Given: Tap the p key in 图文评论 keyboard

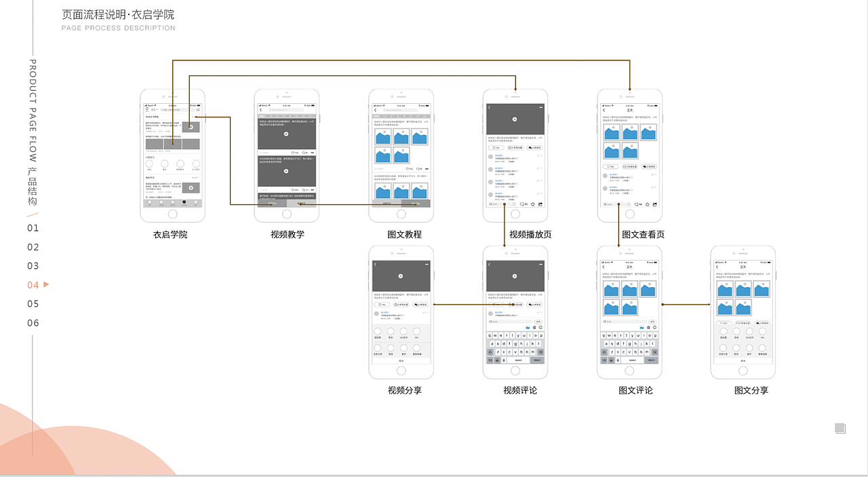Looking at the screenshot, I should pos(655,335).
